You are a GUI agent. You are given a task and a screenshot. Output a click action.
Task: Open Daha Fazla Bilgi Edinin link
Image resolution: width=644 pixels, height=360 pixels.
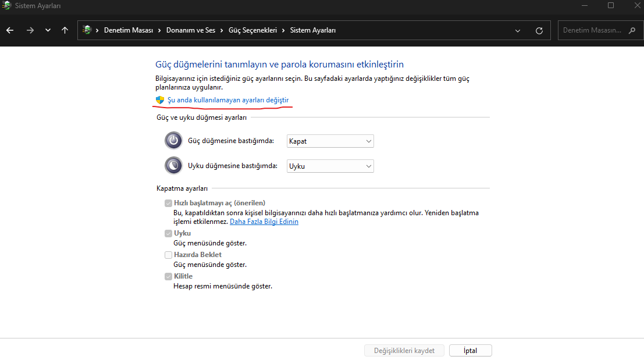click(x=264, y=222)
